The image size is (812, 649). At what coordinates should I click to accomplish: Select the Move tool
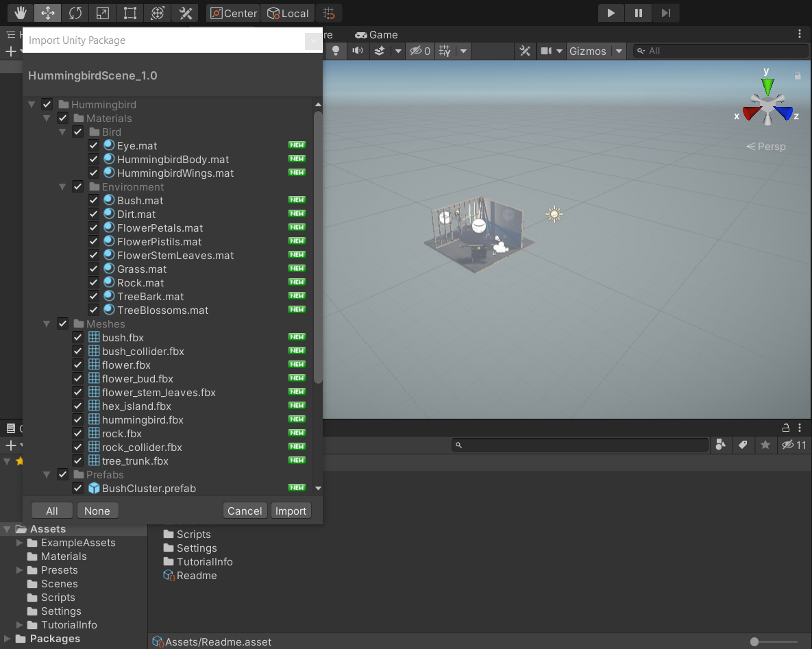tap(48, 13)
